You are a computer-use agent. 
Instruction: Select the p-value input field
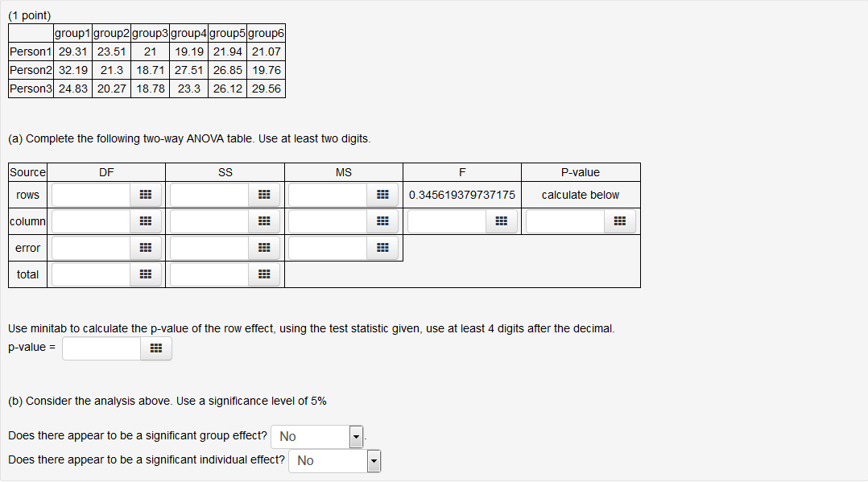click(x=101, y=348)
